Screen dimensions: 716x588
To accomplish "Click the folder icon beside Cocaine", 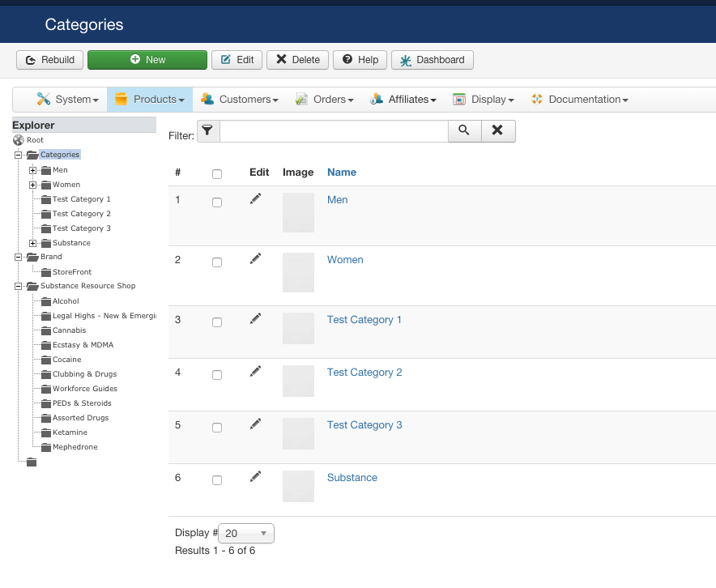I will tap(46, 360).
